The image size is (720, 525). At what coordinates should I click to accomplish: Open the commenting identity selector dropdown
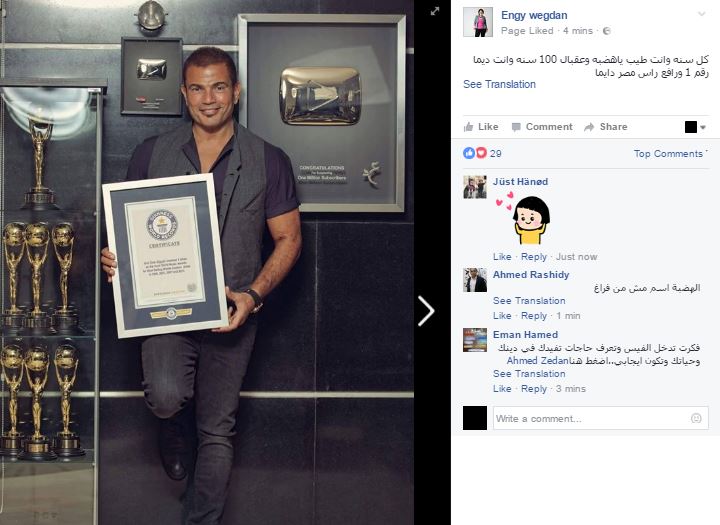695,127
